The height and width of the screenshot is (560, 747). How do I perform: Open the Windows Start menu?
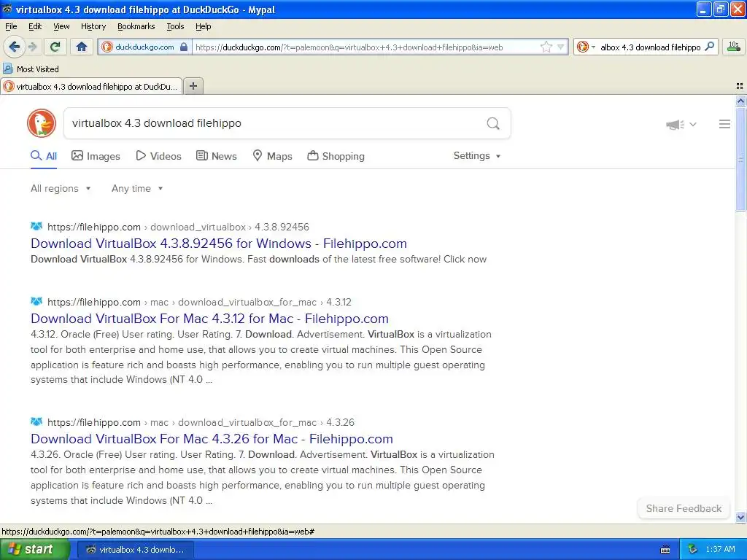click(35, 550)
